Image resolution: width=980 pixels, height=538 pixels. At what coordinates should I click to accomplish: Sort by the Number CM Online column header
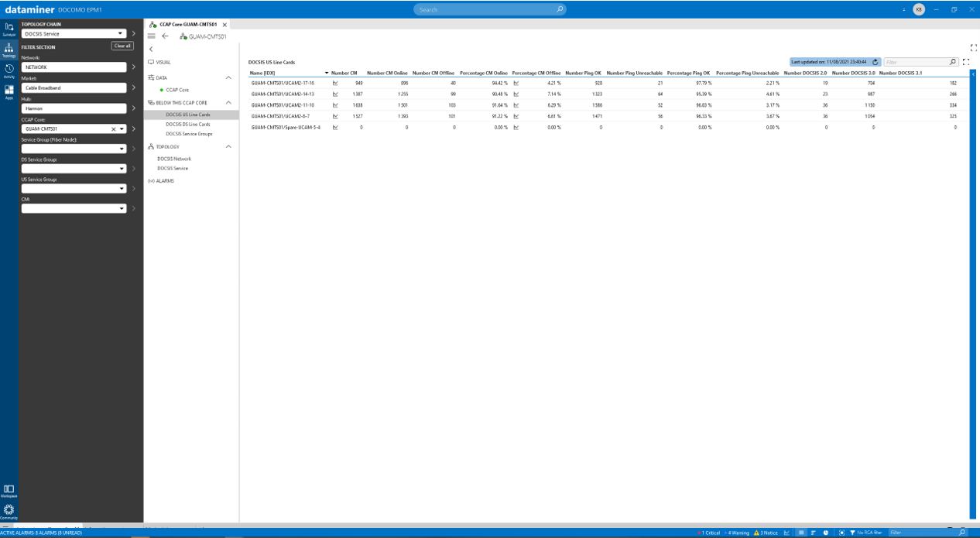pyautogui.click(x=387, y=73)
